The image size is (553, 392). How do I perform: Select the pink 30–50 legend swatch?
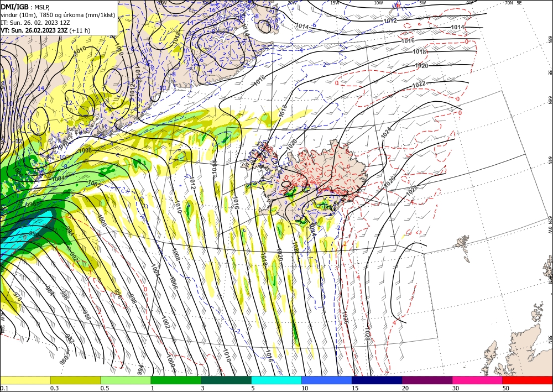[478, 380]
